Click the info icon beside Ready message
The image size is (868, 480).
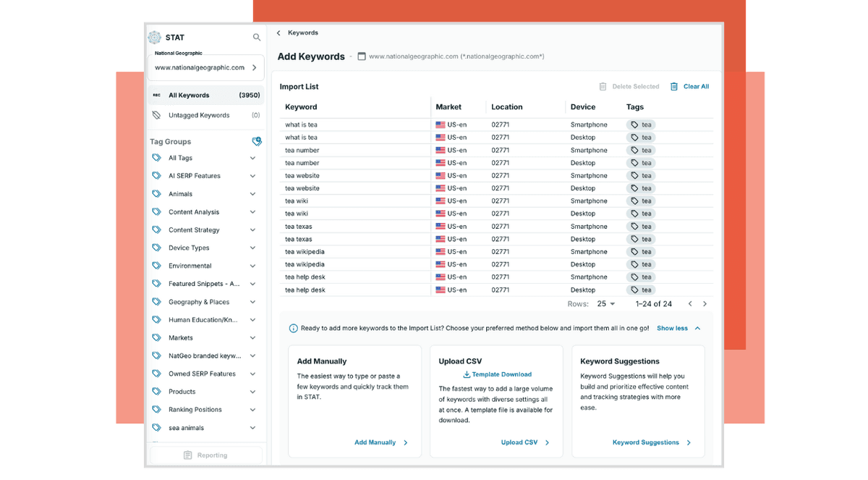pyautogui.click(x=293, y=329)
